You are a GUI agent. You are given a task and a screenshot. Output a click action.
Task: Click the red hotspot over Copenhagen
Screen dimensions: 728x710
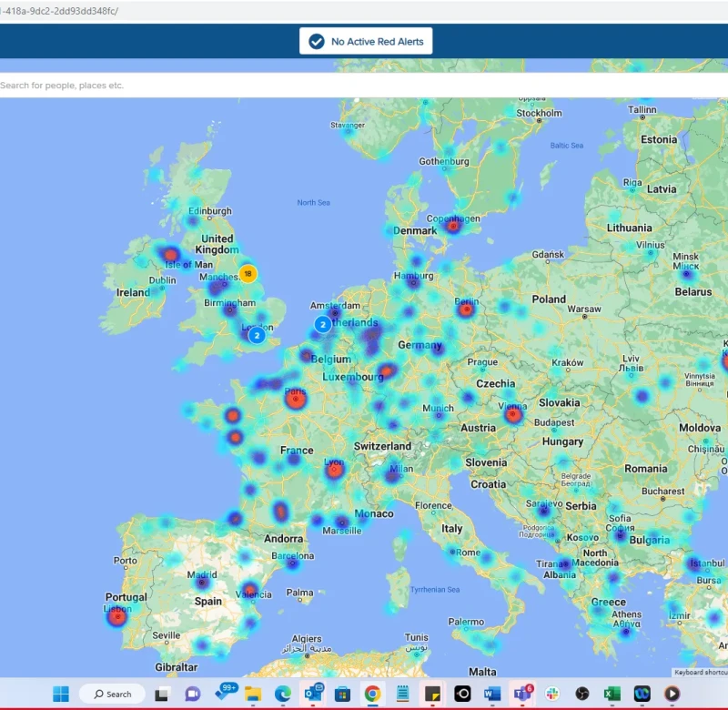click(453, 226)
